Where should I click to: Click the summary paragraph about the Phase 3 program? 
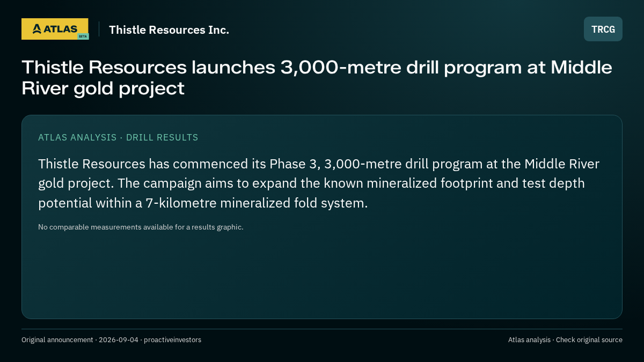pyautogui.click(x=319, y=183)
